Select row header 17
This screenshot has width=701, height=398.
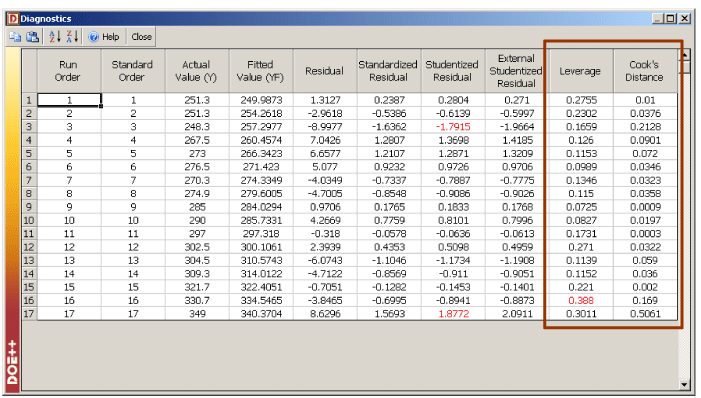coord(29,313)
